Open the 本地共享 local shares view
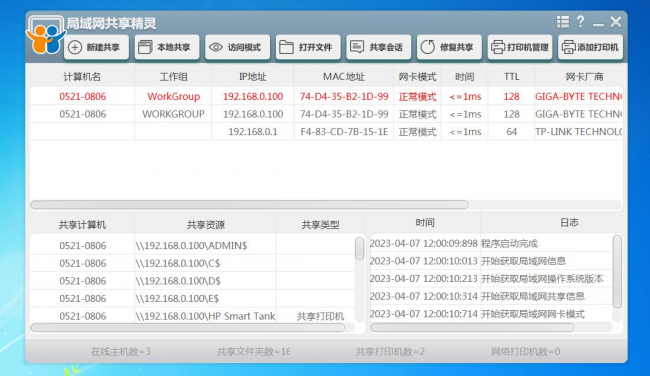The image size is (650, 376). click(167, 47)
